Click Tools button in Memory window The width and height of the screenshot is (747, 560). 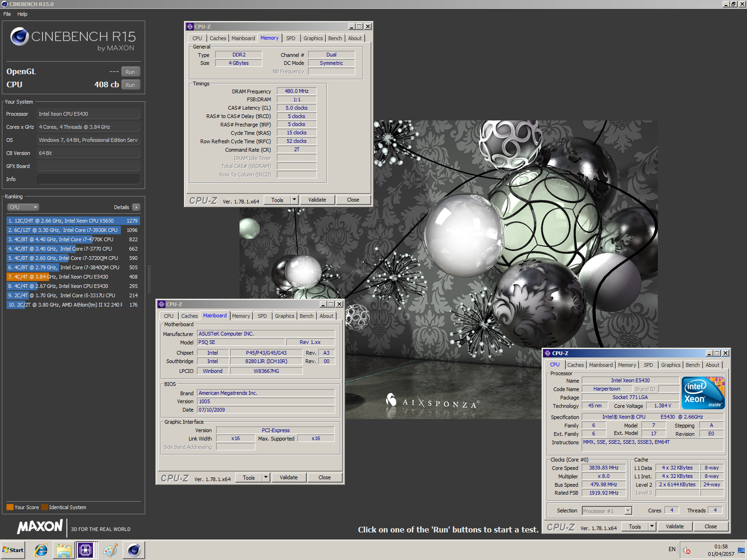(x=277, y=200)
